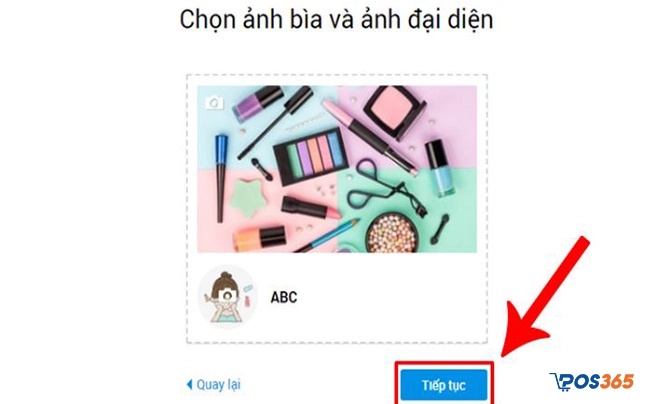
Task: Click the back arrow beside Quay lại
Action: [x=189, y=384]
